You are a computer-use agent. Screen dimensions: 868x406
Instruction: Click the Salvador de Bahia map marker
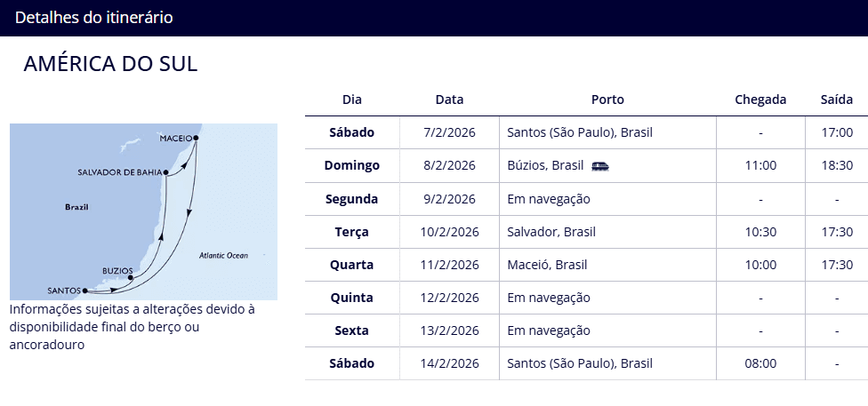[165, 172]
